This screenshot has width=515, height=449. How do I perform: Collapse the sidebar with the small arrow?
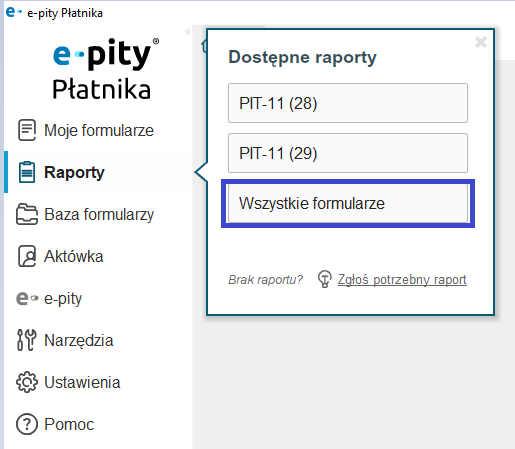click(x=187, y=32)
